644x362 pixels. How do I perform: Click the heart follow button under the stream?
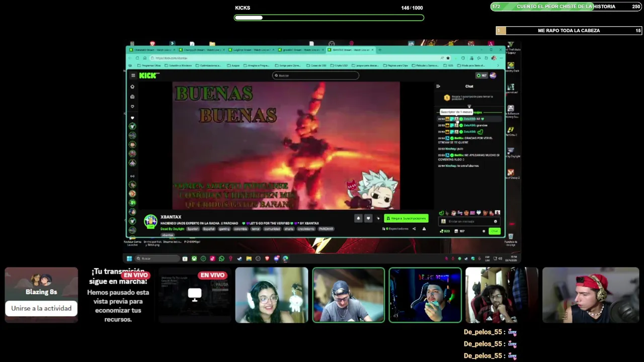368,218
